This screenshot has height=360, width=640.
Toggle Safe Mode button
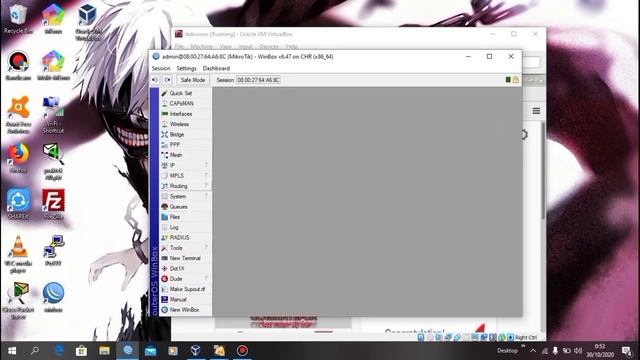click(x=193, y=80)
